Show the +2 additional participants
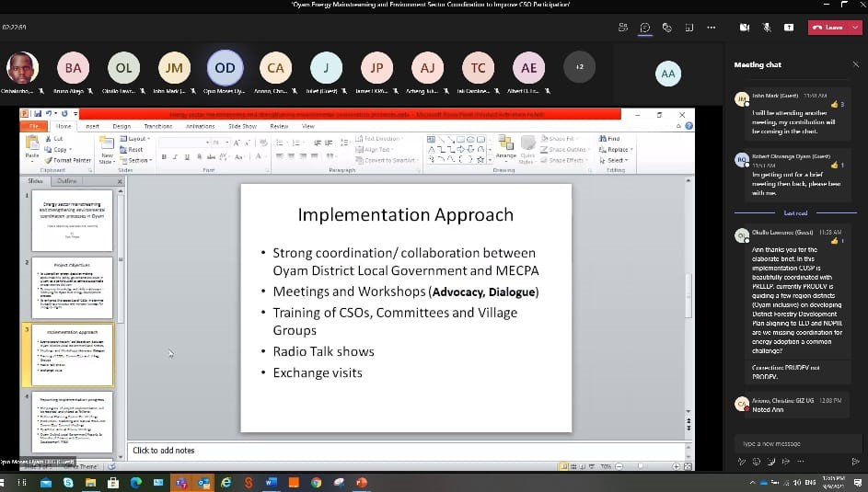 point(579,67)
